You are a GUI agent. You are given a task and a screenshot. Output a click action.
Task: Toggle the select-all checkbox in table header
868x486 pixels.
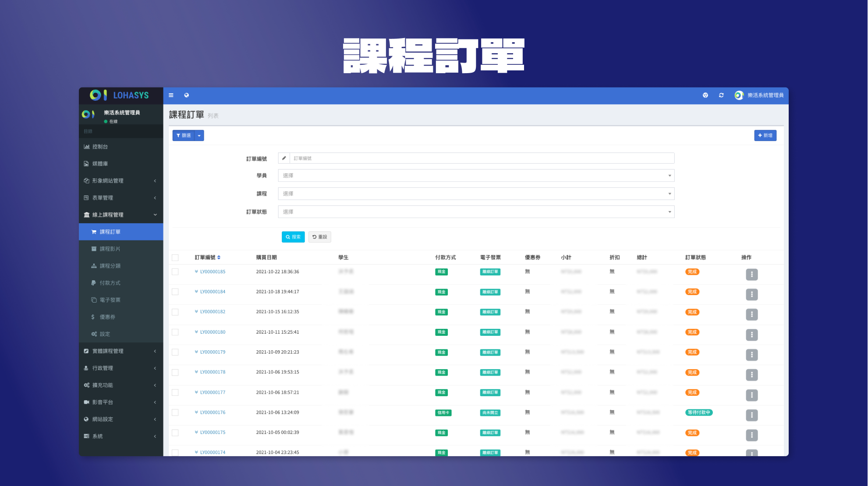175,257
